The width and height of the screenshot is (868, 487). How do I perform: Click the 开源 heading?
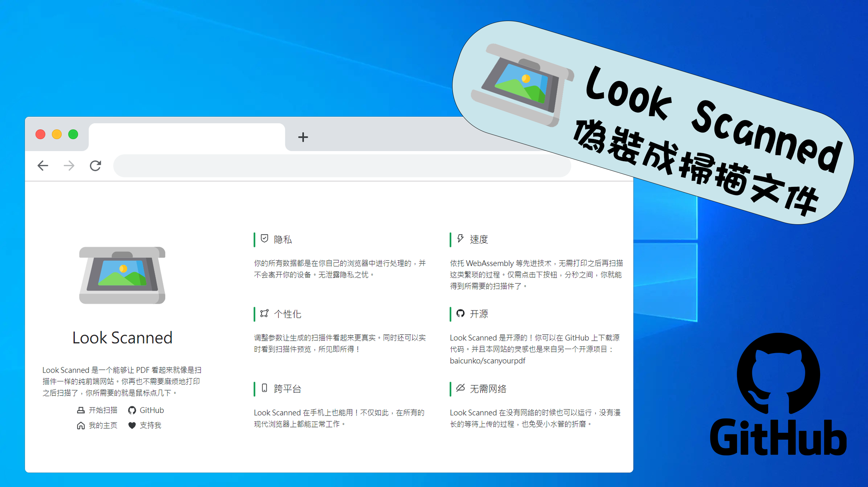coord(479,314)
